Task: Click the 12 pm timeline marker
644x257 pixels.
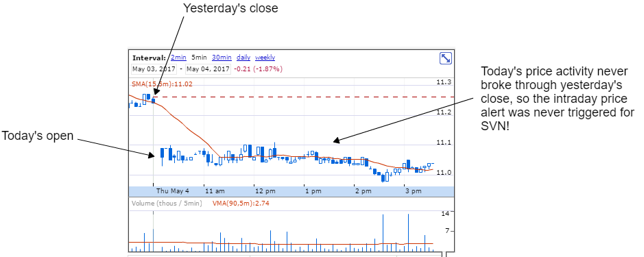Action: pos(265,191)
